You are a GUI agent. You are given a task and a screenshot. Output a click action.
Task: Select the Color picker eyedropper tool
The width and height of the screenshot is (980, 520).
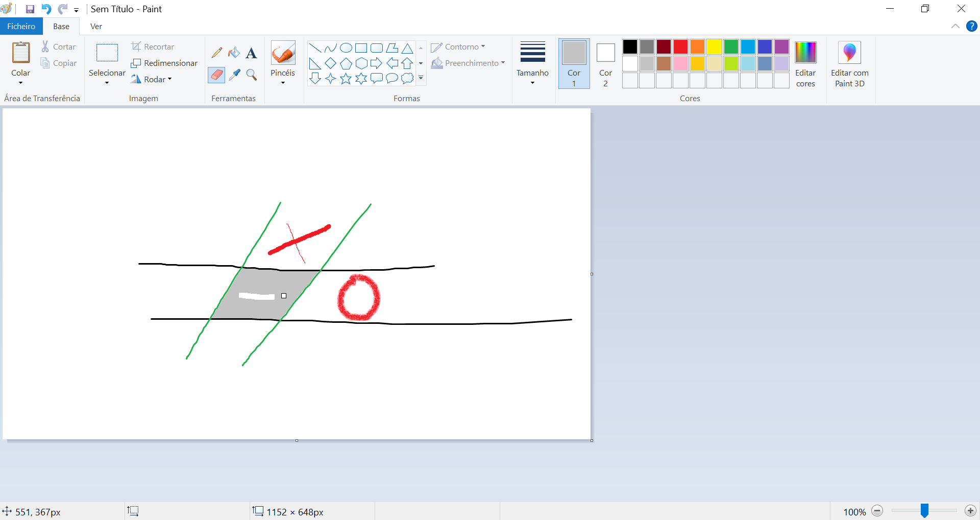click(x=234, y=75)
